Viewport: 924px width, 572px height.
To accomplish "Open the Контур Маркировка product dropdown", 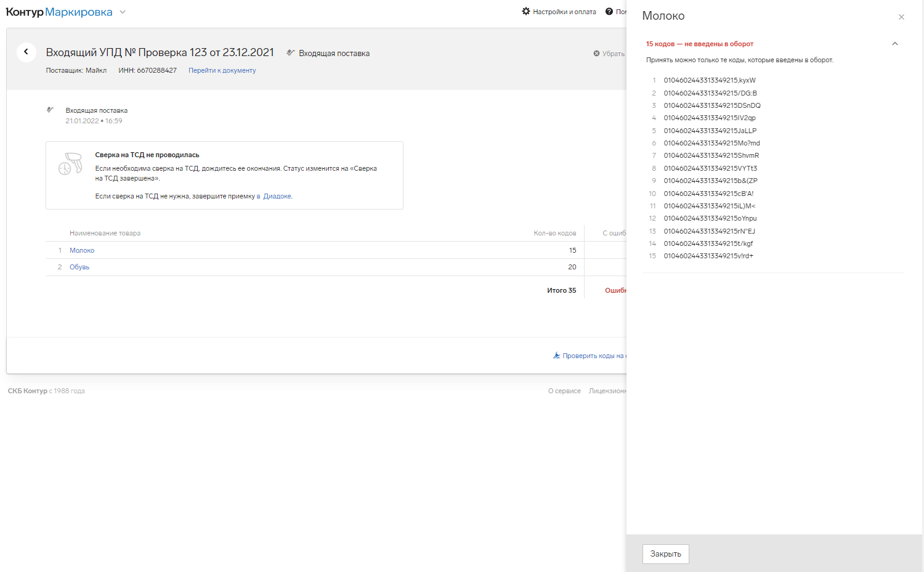I will 123,12.
